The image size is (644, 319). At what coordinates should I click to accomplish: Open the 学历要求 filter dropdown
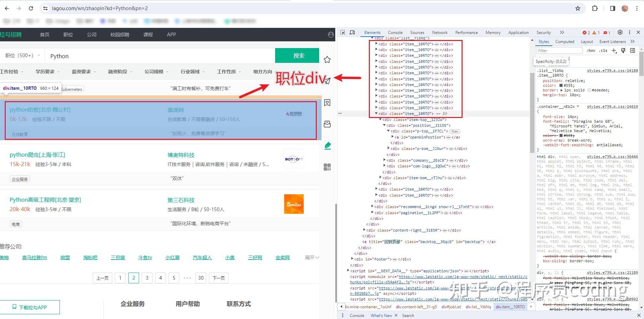(x=47, y=72)
